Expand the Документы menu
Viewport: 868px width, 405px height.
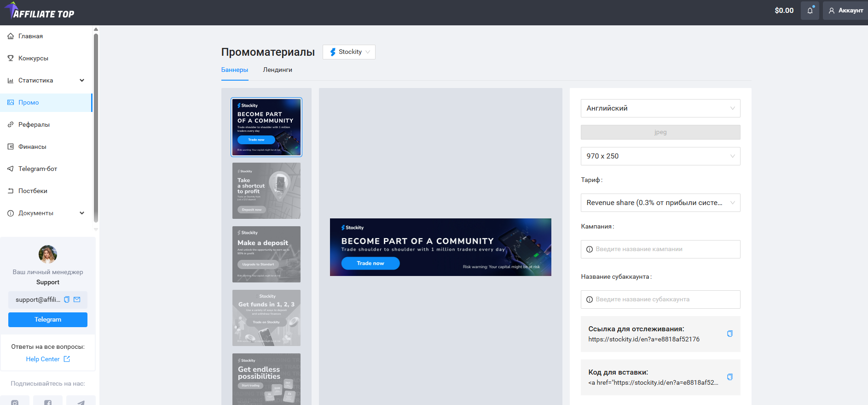click(46, 213)
